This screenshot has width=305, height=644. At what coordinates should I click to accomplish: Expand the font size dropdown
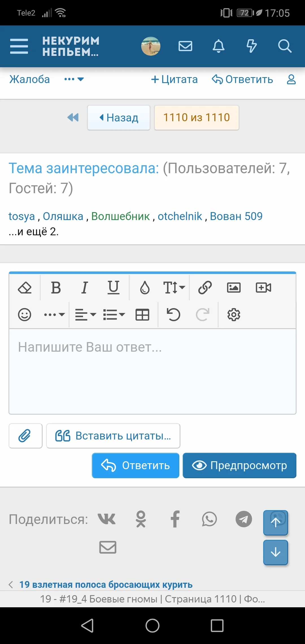click(x=174, y=288)
